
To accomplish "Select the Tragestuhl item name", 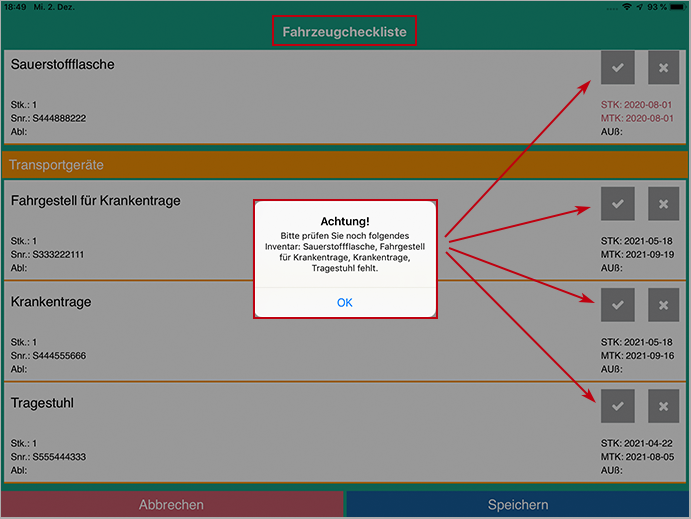I will 42,403.
